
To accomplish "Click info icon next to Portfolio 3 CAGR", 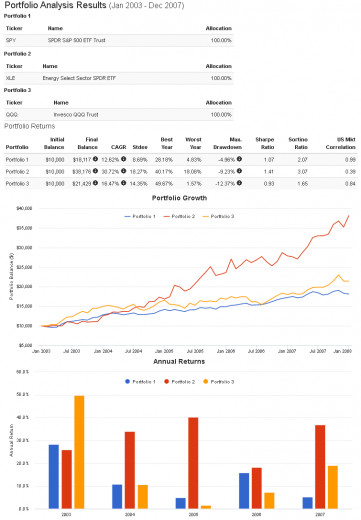I will coord(123,183).
